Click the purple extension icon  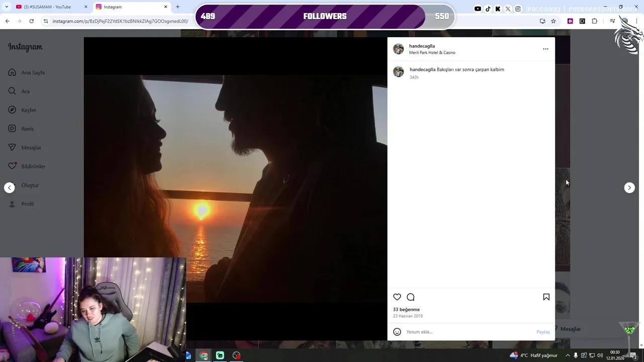click(570, 21)
